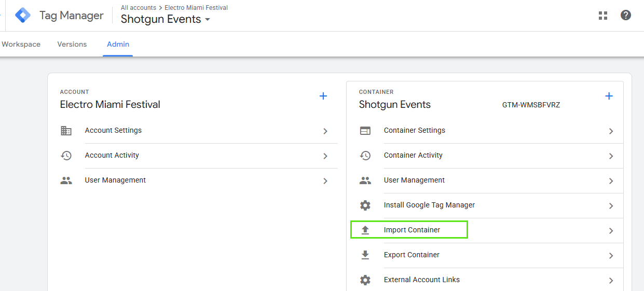Add a new account with plus icon
Viewport: 644px width, 291px height.
click(x=323, y=96)
